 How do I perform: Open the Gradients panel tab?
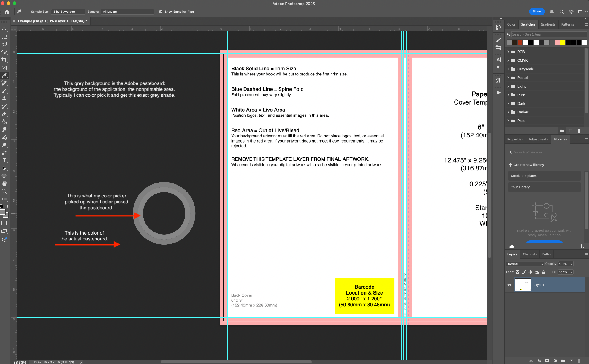click(x=548, y=24)
